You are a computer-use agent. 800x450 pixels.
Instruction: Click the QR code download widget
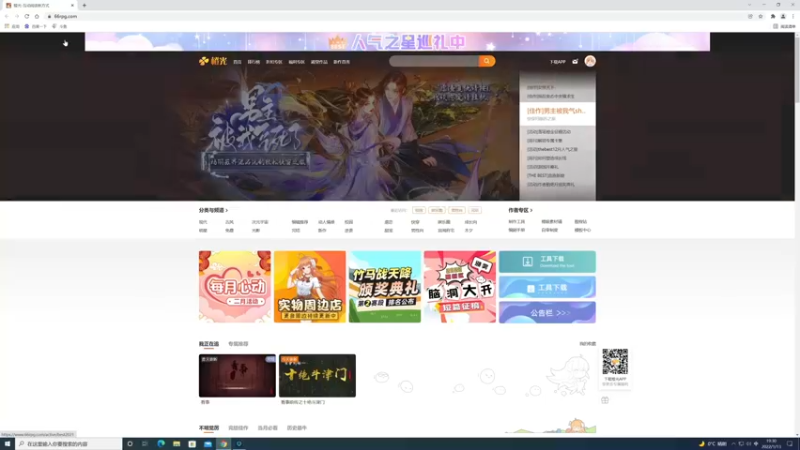(615, 368)
